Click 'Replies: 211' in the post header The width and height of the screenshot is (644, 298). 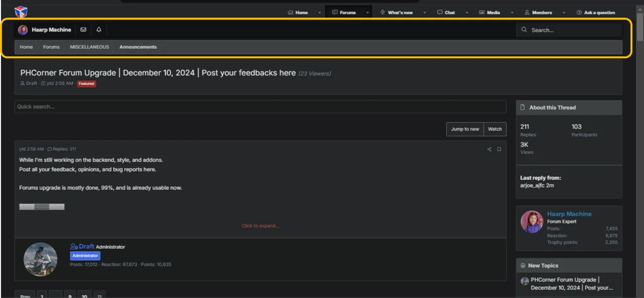[62, 149]
